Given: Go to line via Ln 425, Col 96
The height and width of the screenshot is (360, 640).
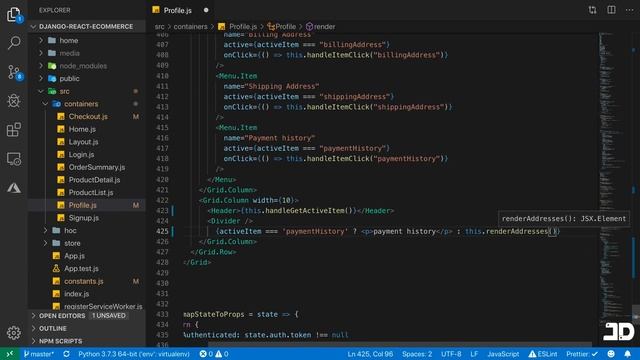Looking at the screenshot, I should (370, 354).
